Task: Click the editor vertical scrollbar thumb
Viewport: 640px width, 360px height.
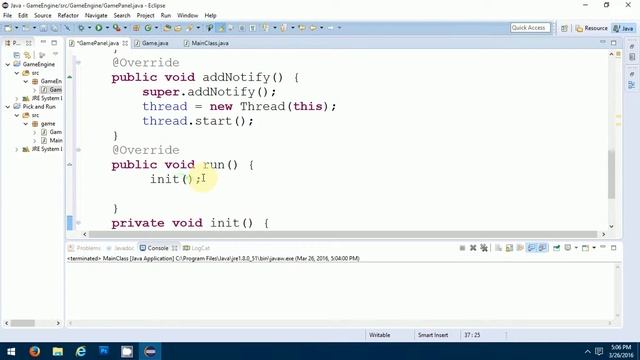Action: pos(611,174)
